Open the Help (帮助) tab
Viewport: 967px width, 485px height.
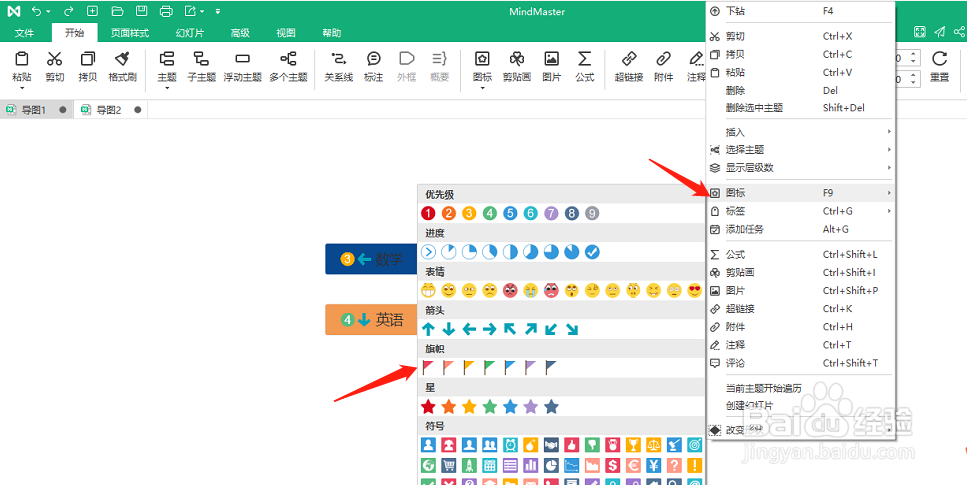pyautogui.click(x=332, y=33)
